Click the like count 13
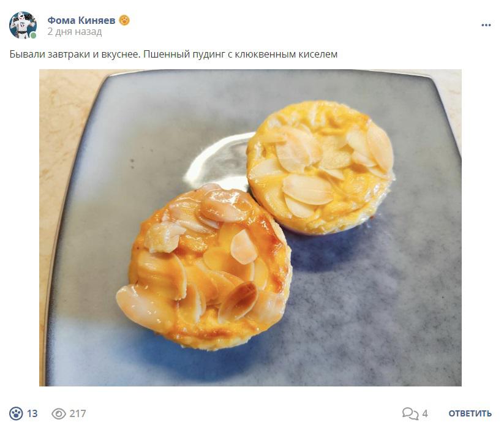This screenshot has height=433, width=504. [32, 413]
